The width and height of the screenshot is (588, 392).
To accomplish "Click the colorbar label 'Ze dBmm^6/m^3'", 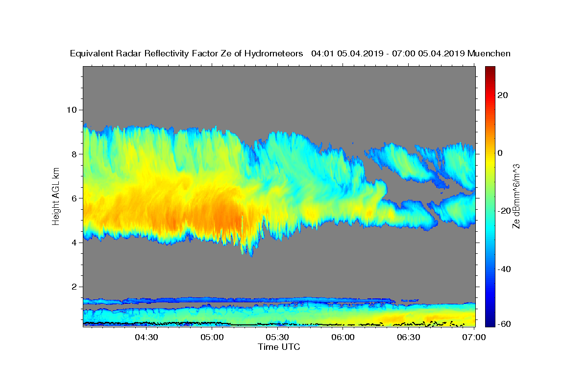I will pyautogui.click(x=516, y=196).
